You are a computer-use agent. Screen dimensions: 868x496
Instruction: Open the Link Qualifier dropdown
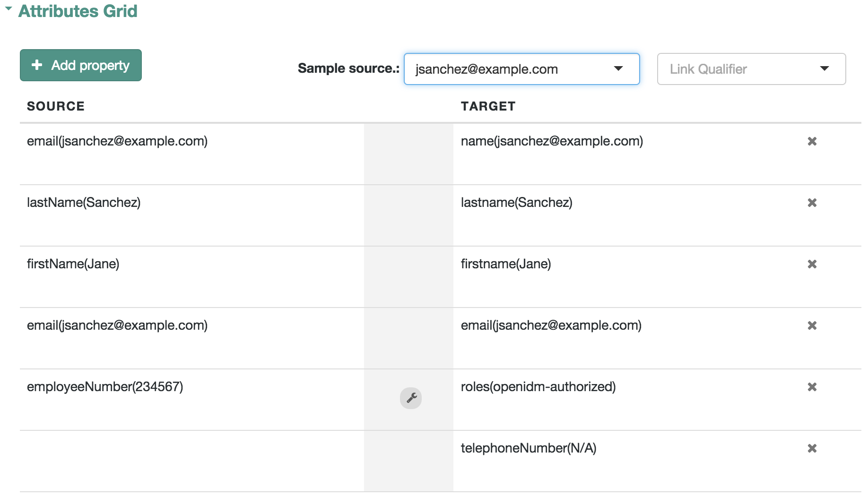click(x=751, y=69)
